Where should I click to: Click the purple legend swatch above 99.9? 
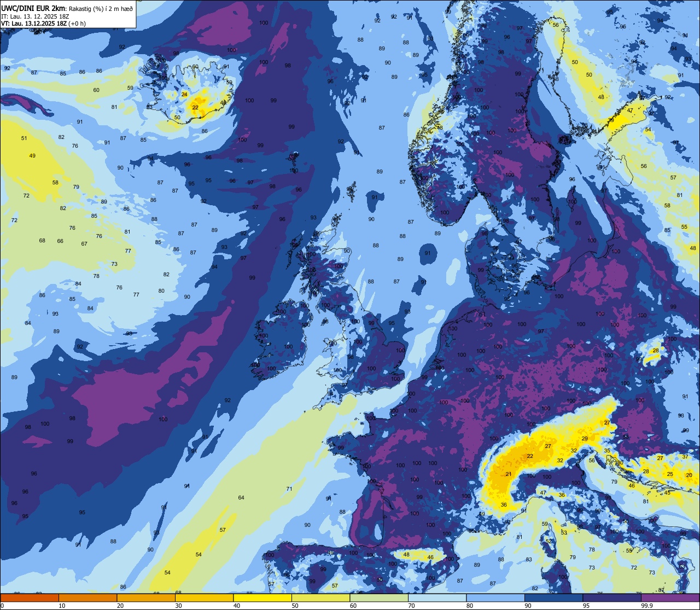[670, 597]
